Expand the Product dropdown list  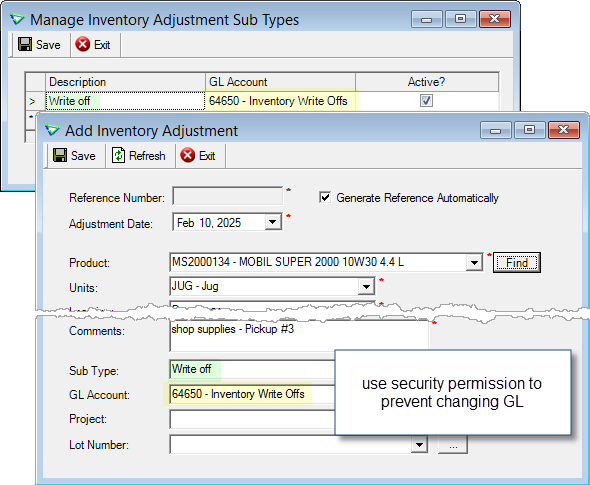coord(474,262)
